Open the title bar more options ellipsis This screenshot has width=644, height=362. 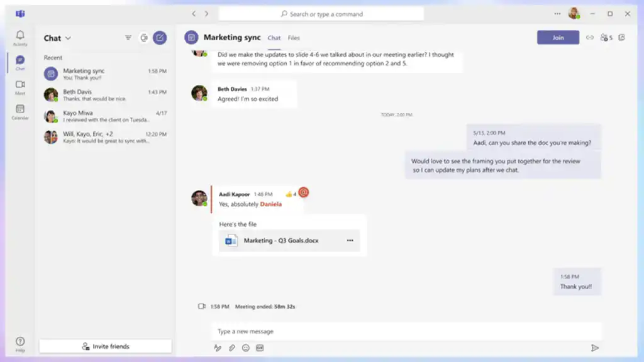tap(557, 14)
